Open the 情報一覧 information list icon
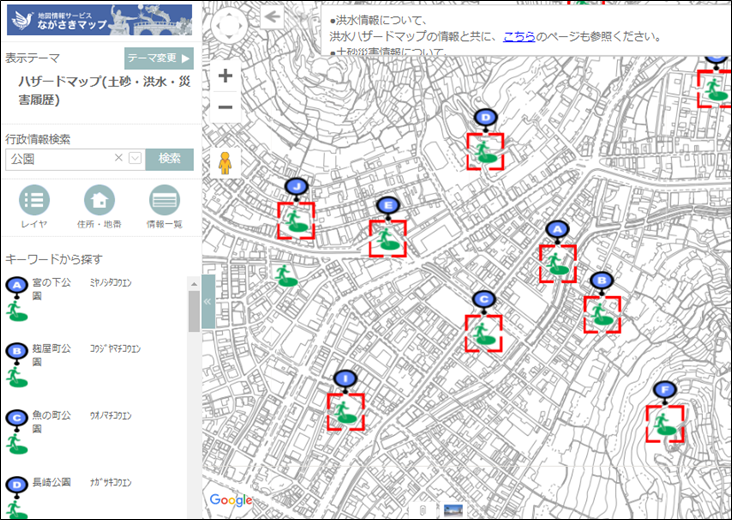This screenshot has height=520, width=732. (164, 200)
